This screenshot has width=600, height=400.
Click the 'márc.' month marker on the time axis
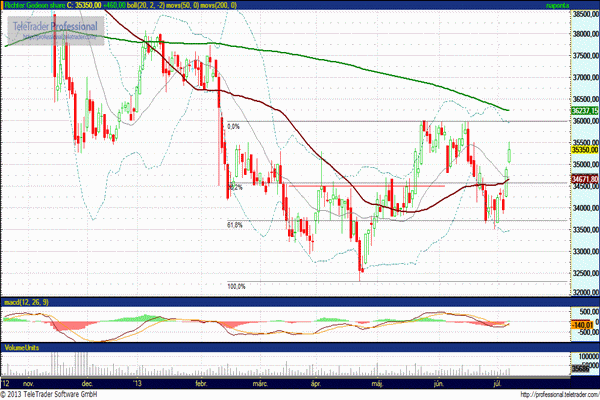point(262,382)
